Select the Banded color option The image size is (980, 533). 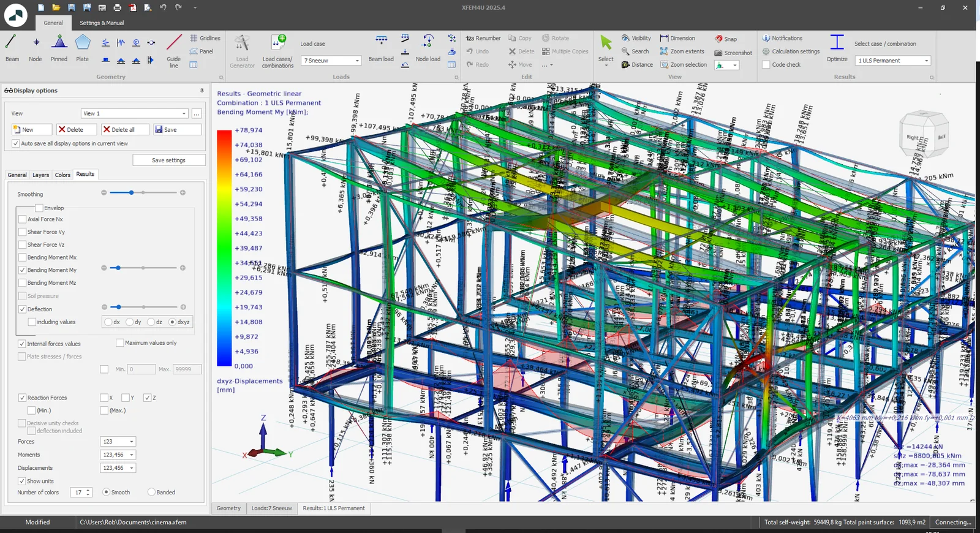151,492
